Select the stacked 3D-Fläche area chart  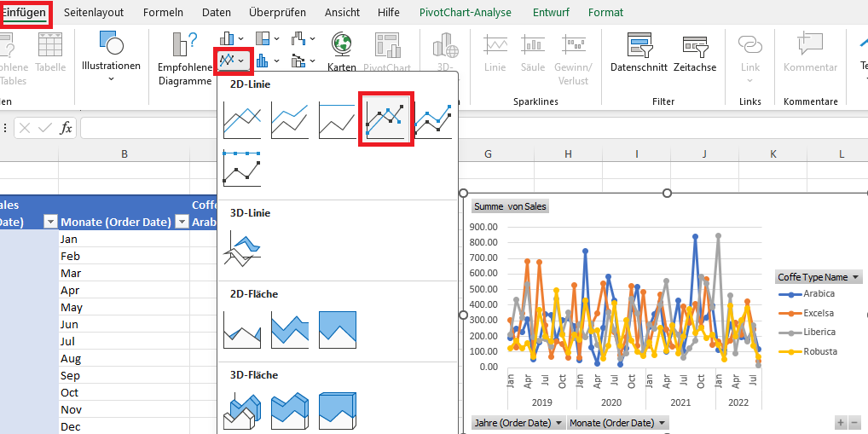tap(290, 410)
